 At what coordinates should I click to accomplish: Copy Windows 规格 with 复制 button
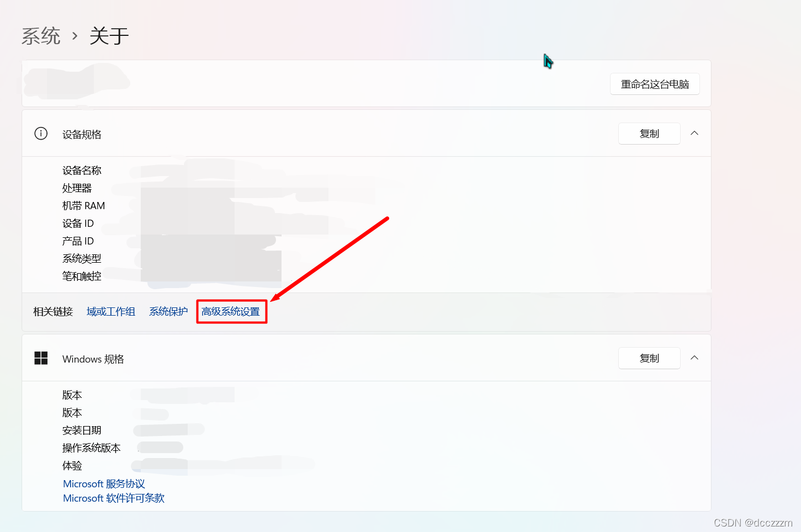[649, 358]
